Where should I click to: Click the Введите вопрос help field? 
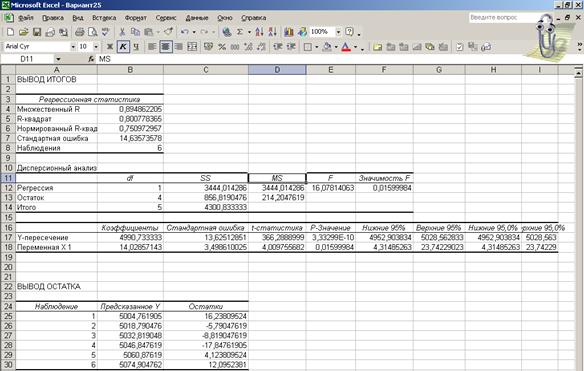coord(502,18)
